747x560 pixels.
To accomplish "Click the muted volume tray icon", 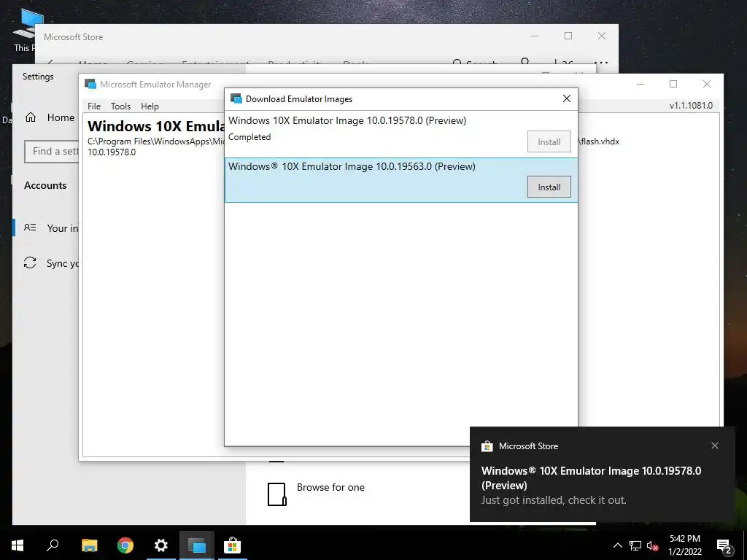I will (653, 545).
